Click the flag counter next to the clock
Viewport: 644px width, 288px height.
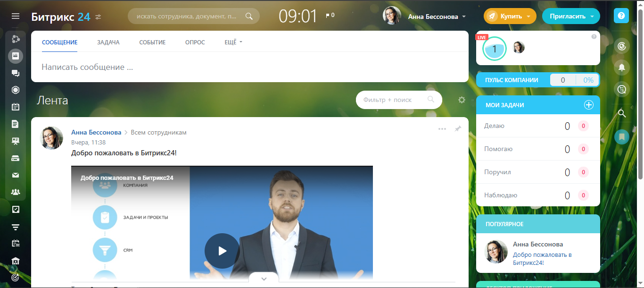(330, 16)
